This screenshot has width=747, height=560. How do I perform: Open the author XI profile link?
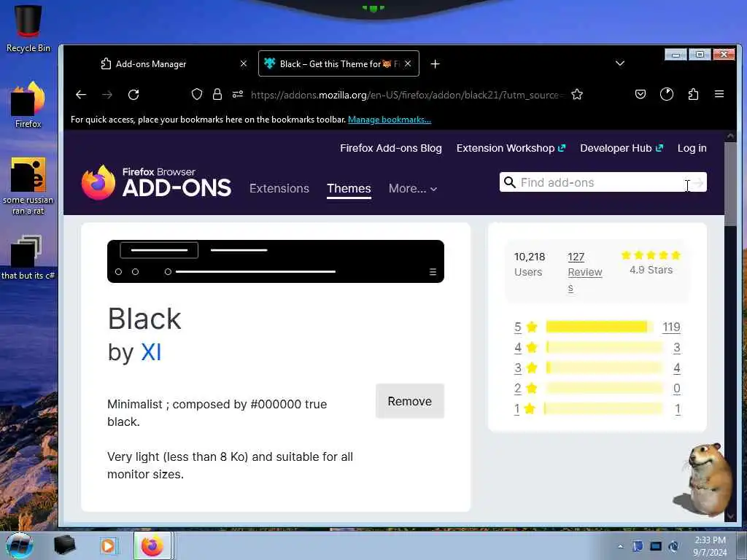(x=151, y=352)
